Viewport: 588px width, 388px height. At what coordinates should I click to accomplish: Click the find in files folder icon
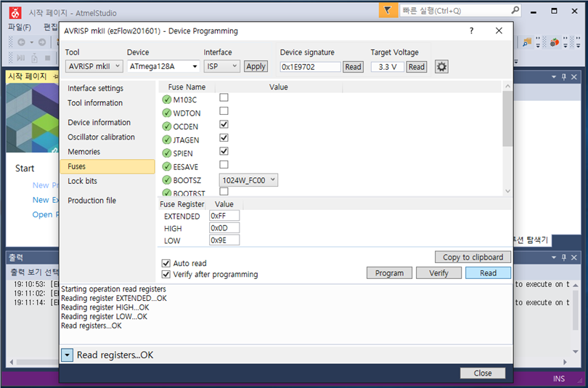tap(527, 42)
